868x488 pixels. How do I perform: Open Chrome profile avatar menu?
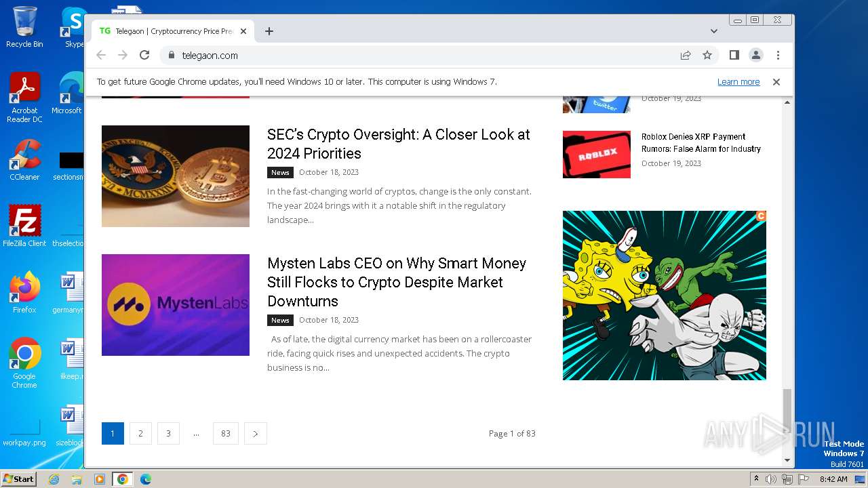pos(756,55)
